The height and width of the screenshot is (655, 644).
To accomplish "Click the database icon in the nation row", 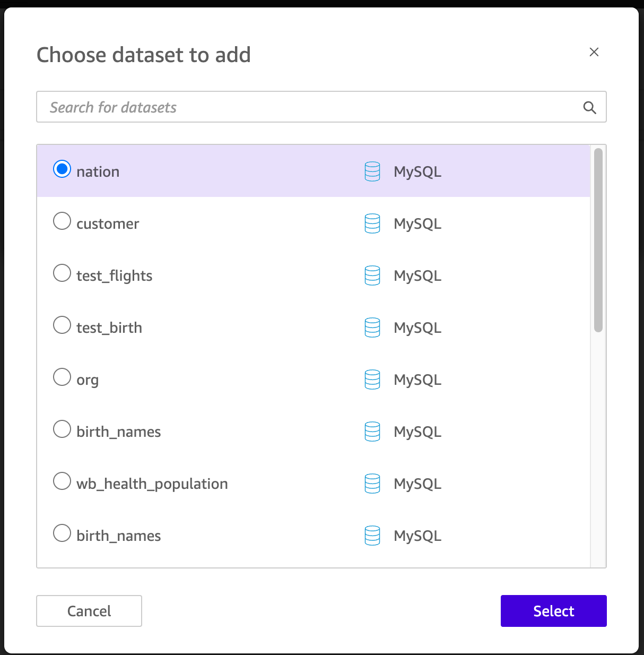I will click(372, 171).
